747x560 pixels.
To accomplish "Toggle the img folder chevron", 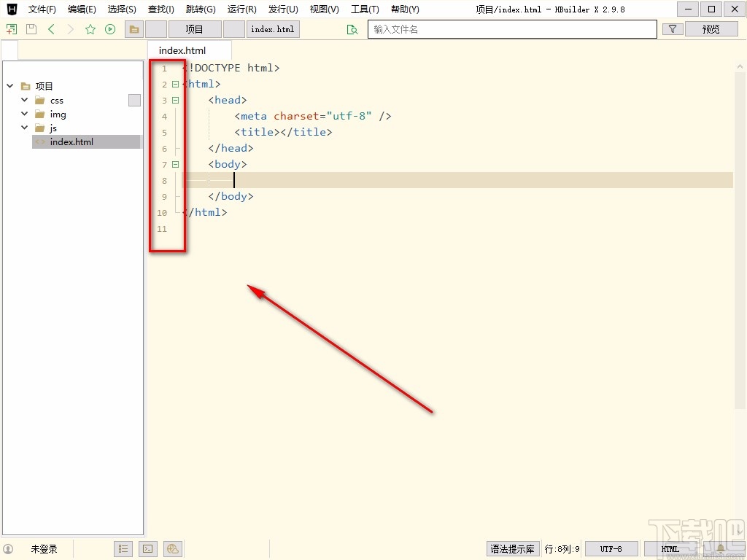I will [24, 114].
